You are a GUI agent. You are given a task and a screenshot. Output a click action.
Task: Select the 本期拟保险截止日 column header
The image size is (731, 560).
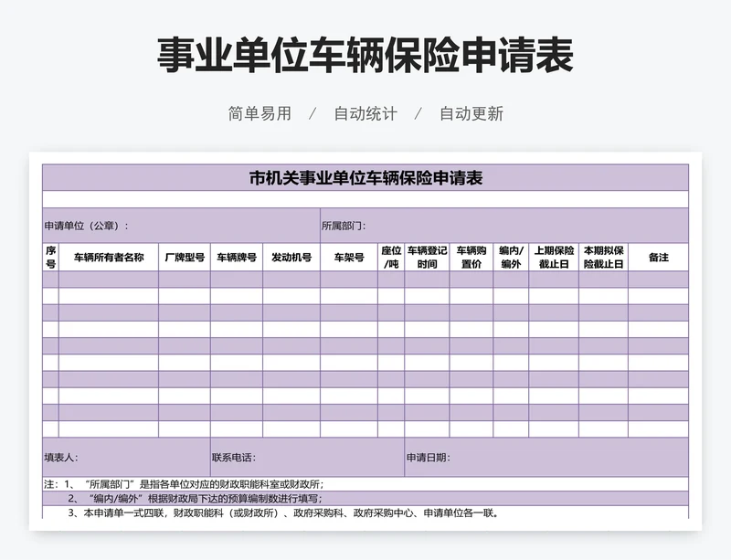pyautogui.click(x=604, y=258)
